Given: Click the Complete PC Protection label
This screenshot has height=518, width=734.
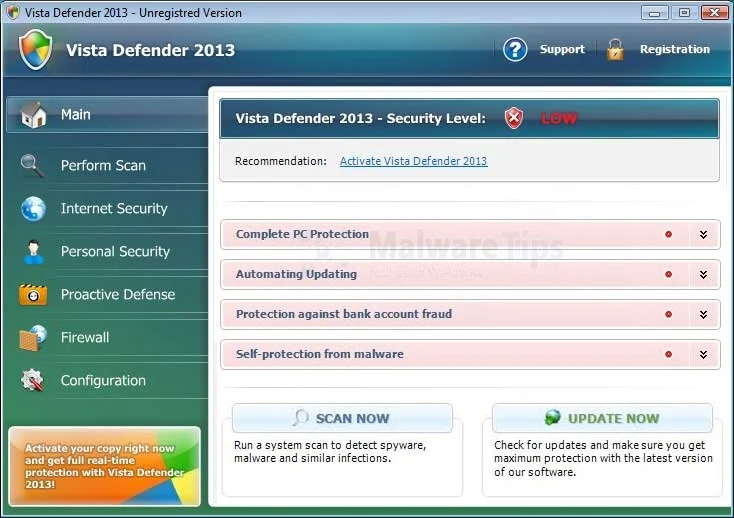Looking at the screenshot, I should 302,234.
